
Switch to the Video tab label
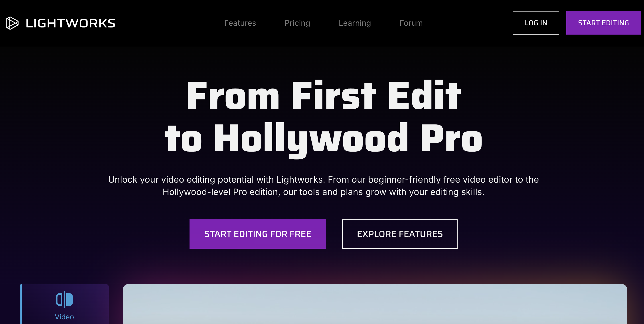pos(64,317)
